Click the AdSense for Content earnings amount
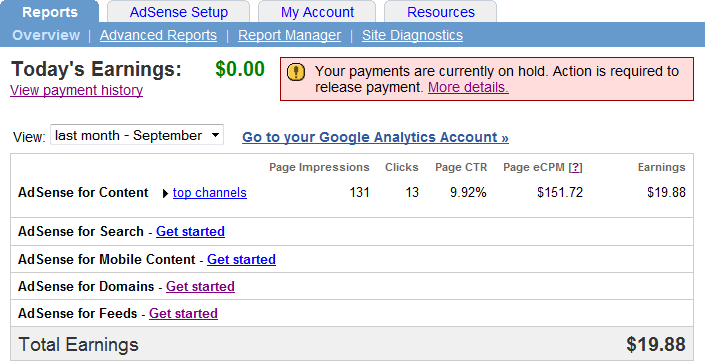Image resolution: width=705 pixels, height=361 pixels. pos(666,192)
